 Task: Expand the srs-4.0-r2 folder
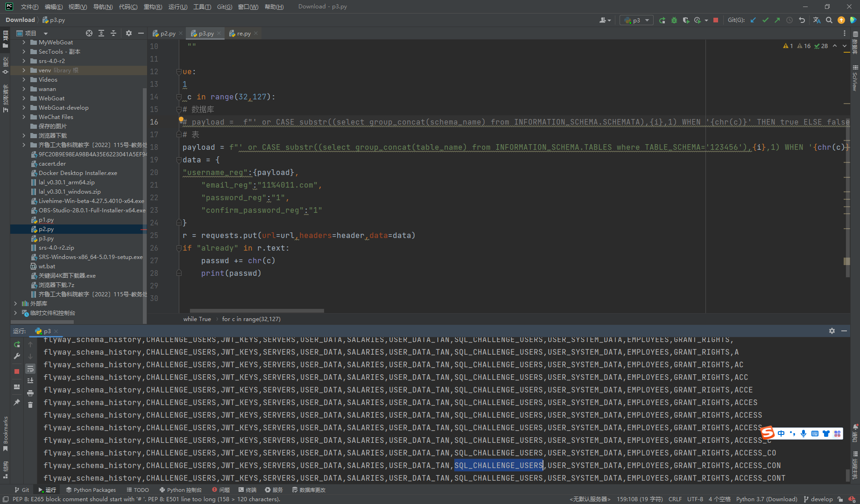click(24, 61)
